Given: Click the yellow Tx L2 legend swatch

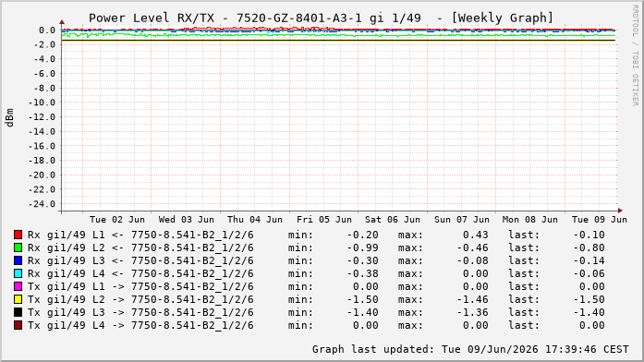Looking at the screenshot, I should (x=18, y=299).
